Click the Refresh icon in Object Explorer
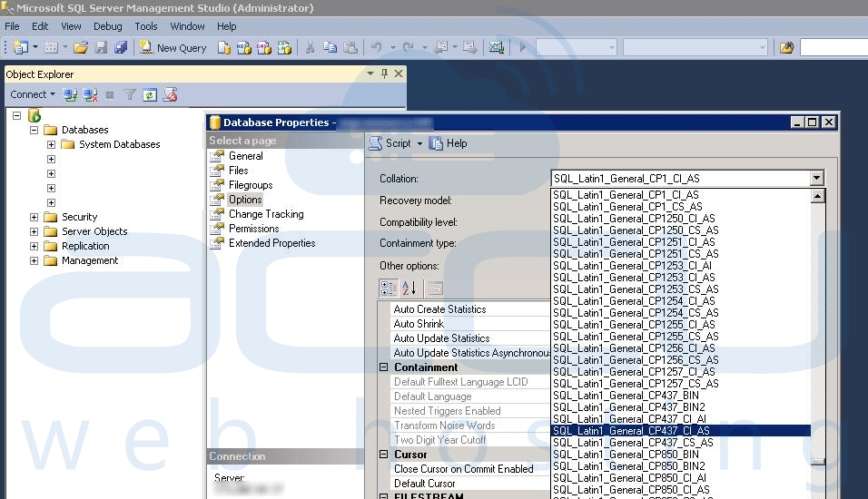868x499 pixels. (150, 94)
